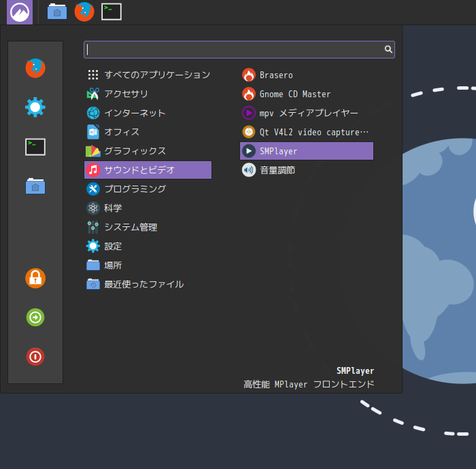This screenshot has height=469, width=476.
Task: Click the red power shutdown icon
Action: 35,357
